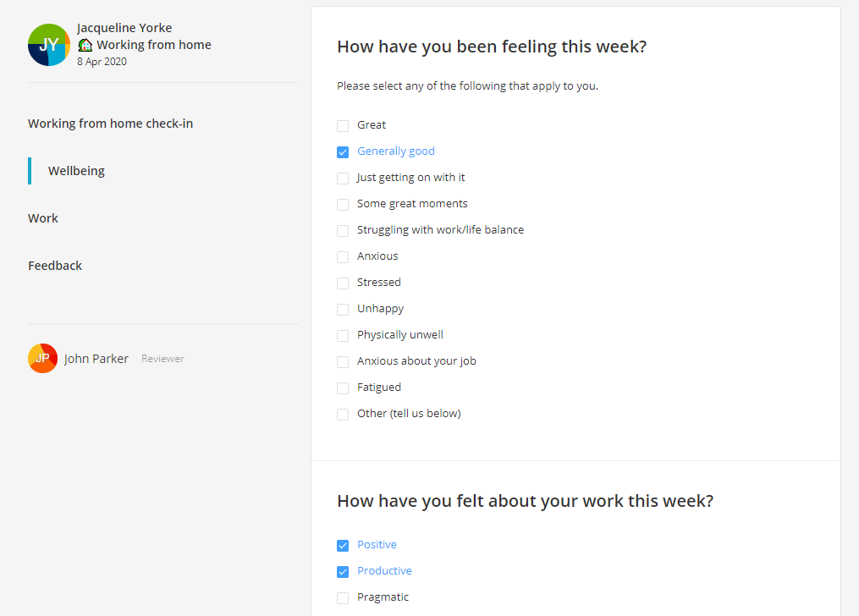Image resolution: width=859 pixels, height=616 pixels.
Task: Check Anxious about your job
Action: (x=343, y=362)
